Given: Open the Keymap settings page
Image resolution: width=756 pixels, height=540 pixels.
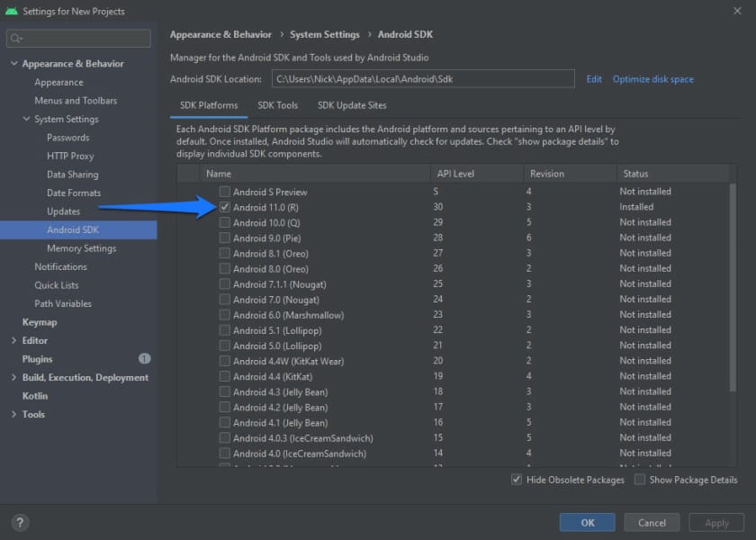Looking at the screenshot, I should coord(40,322).
